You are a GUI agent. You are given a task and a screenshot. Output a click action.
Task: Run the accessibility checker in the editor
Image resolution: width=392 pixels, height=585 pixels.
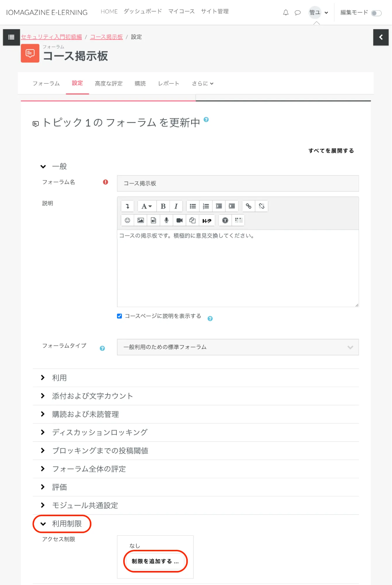tap(225, 220)
